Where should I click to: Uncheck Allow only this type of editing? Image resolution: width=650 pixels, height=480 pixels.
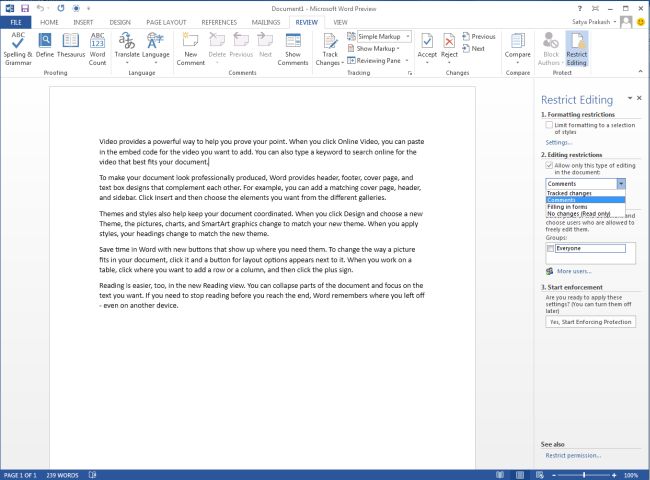point(549,165)
